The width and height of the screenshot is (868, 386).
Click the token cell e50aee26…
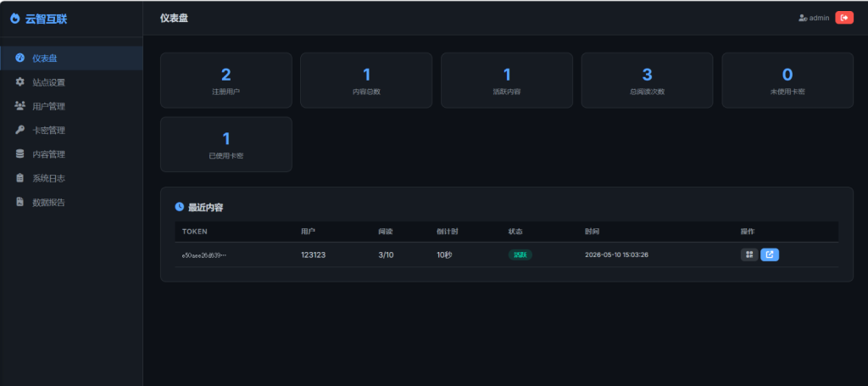[204, 255]
